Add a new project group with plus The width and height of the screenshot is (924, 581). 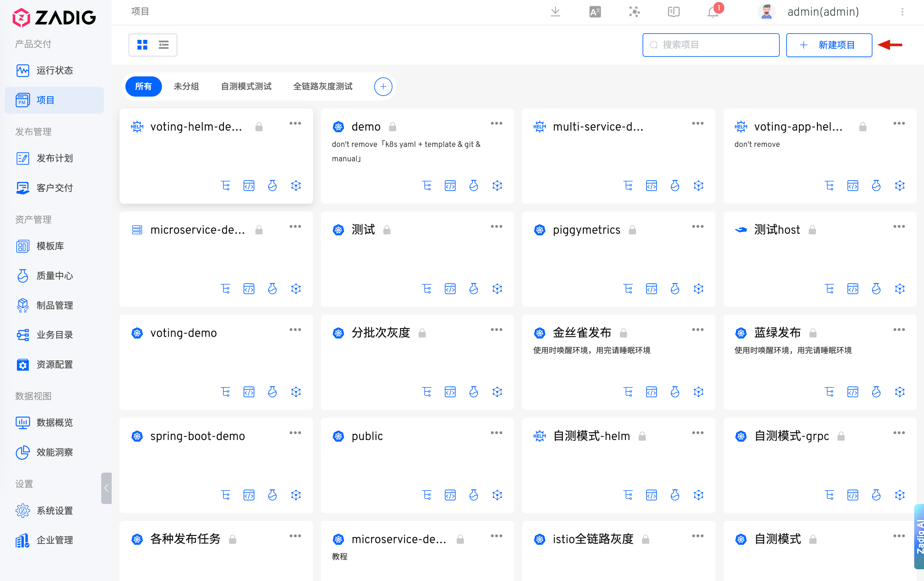tap(383, 86)
